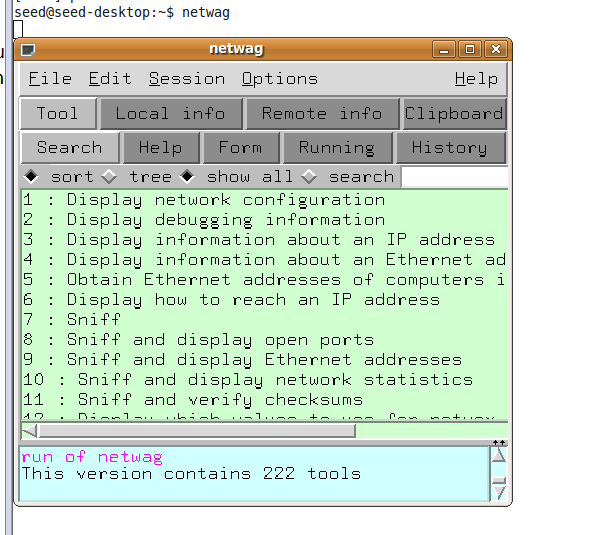Screen dimensions: 603x535
Task: Click the tool list horizontal scrollbar thumb
Action: point(197,431)
